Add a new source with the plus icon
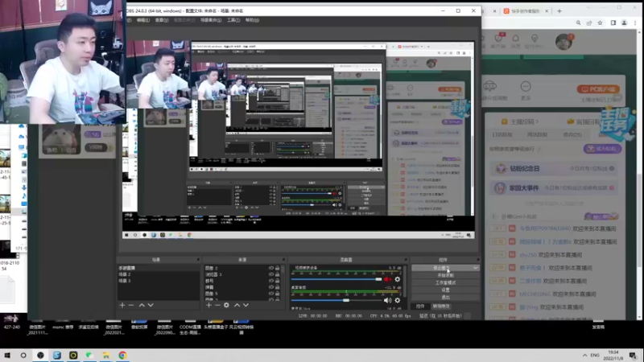This screenshot has height=362, width=644. [x=208, y=306]
